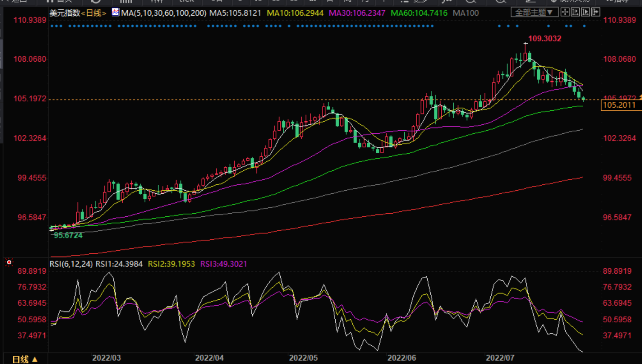
Task: Click the MA(5,10,30,60,100,200) indicator label
Action: click(x=164, y=13)
